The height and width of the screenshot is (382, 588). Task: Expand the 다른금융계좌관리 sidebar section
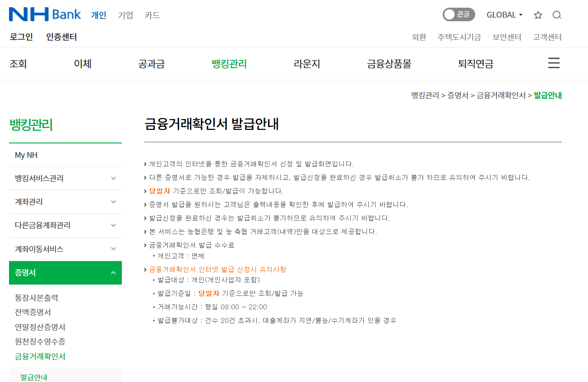(x=65, y=225)
